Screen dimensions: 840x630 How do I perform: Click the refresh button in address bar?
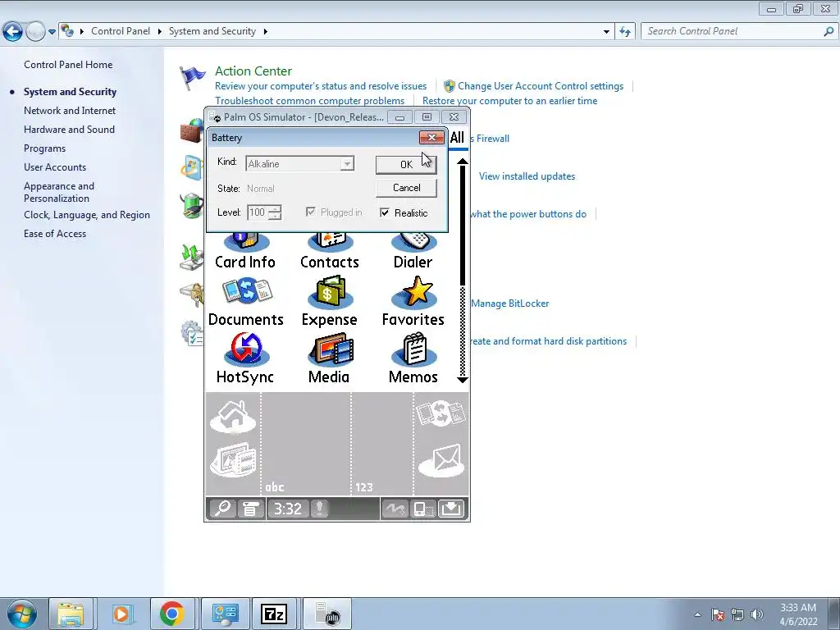pyautogui.click(x=625, y=32)
